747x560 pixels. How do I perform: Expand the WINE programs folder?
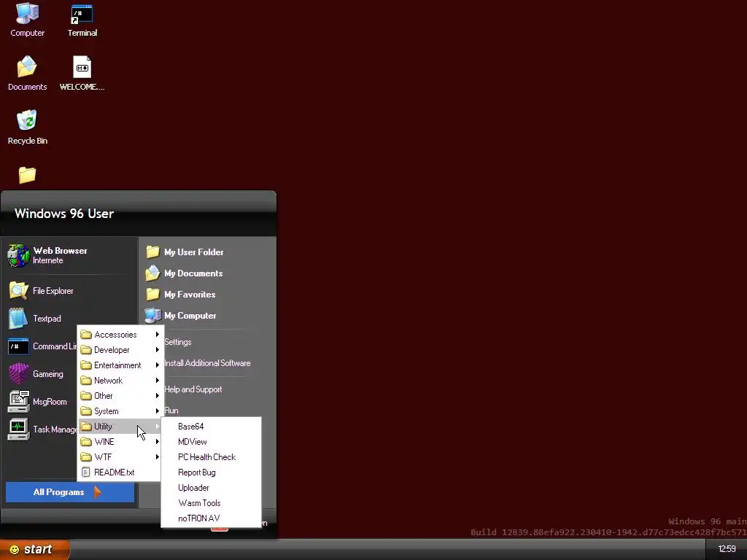point(120,441)
